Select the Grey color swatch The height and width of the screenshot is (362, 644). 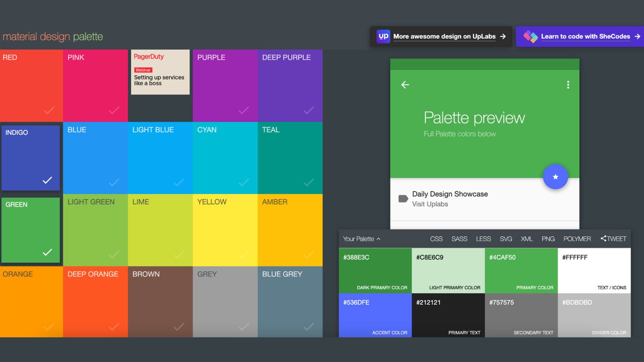[225, 302]
